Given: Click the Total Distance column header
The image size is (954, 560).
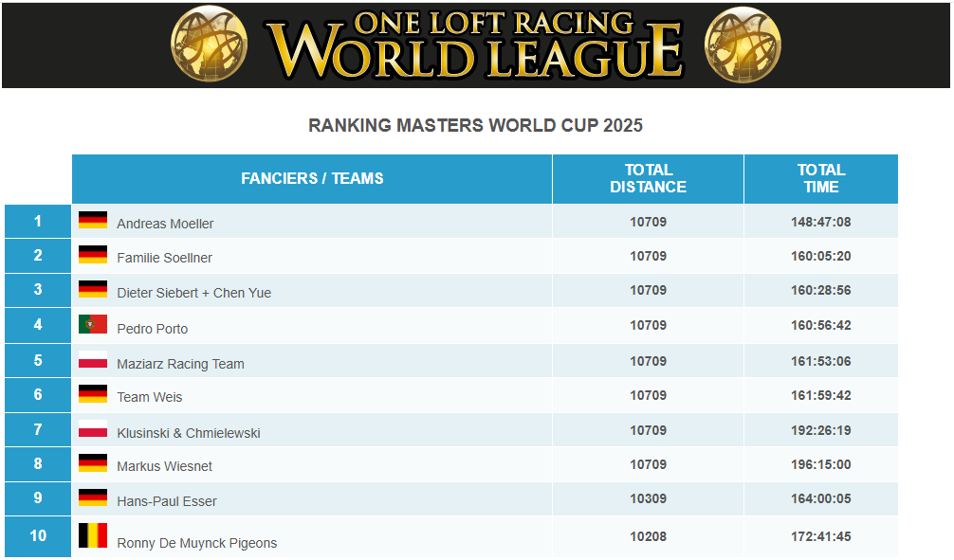Looking at the screenshot, I should (648, 179).
